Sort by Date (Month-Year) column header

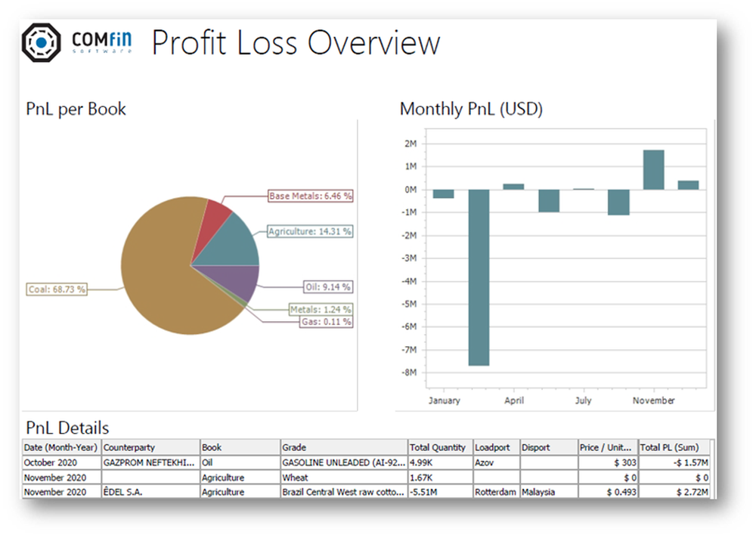coord(60,447)
